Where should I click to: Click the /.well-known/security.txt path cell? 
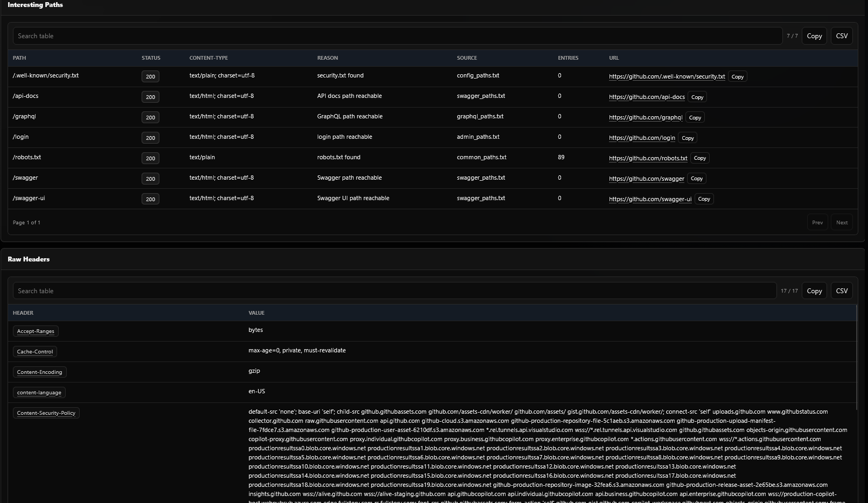tap(46, 76)
